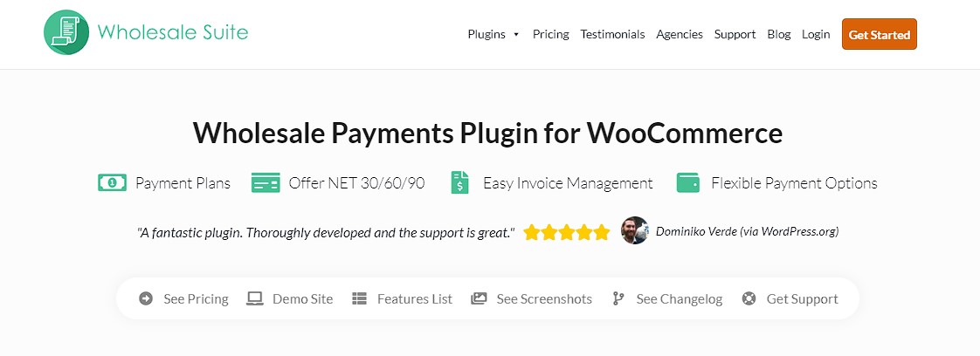
Task: Click the five-star rating icons
Action: pos(566,232)
